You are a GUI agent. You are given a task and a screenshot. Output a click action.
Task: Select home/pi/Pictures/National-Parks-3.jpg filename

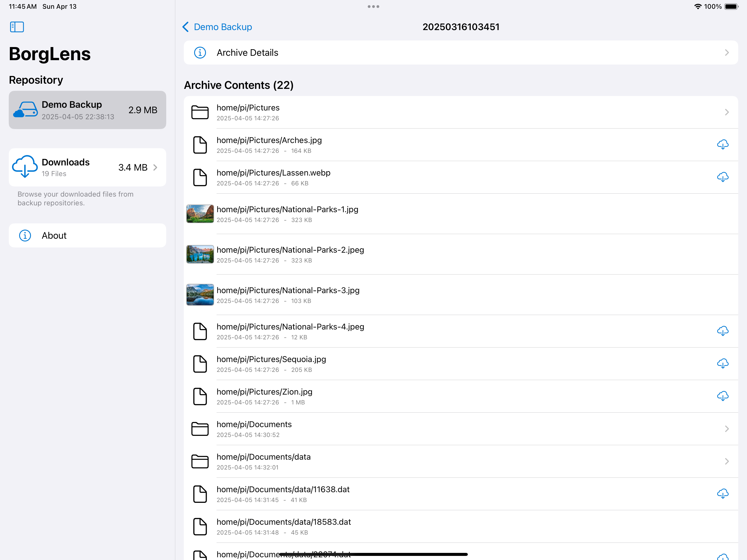click(x=288, y=290)
